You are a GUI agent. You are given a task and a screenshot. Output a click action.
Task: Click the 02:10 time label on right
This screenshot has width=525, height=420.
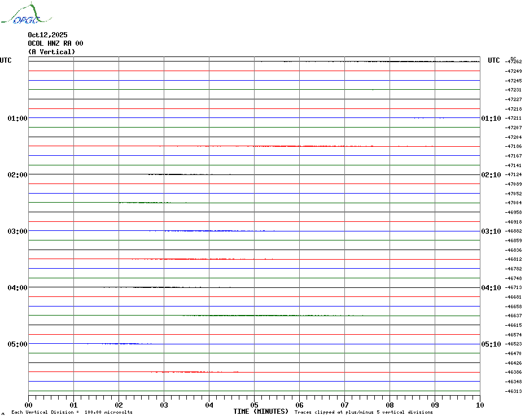[491, 175]
